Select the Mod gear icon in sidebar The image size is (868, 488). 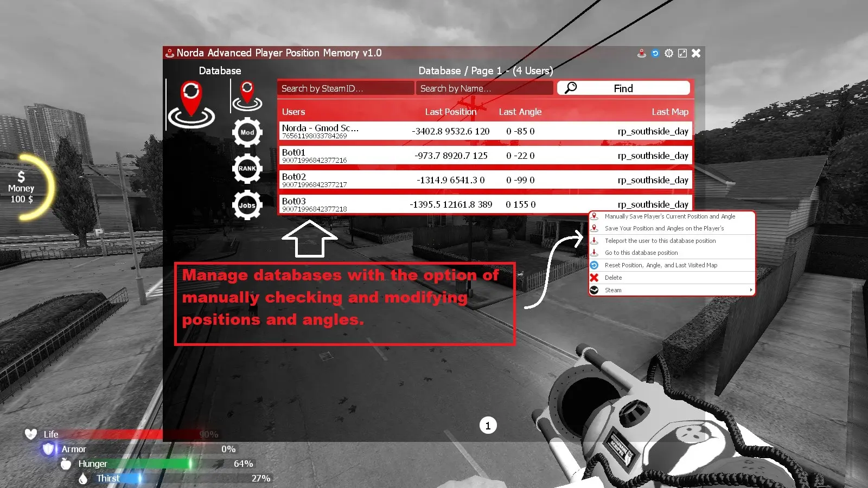point(247,132)
